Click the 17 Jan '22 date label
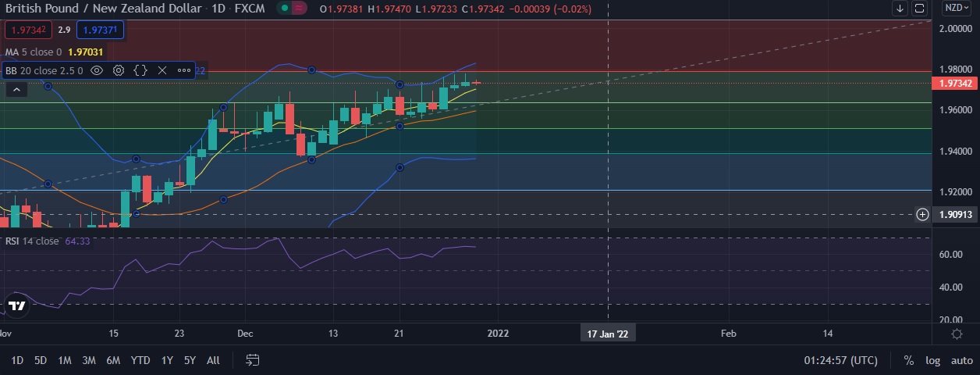The height and width of the screenshot is (375, 980). (608, 334)
